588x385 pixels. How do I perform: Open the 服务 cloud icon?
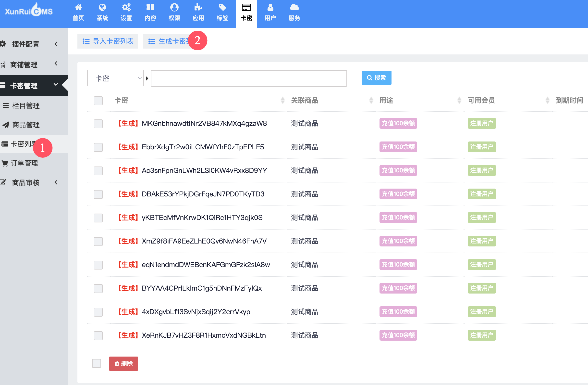pyautogui.click(x=294, y=7)
